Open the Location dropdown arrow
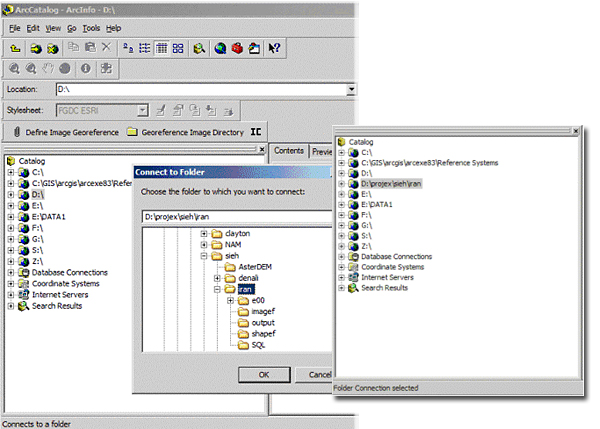The image size is (600, 429). click(351, 90)
